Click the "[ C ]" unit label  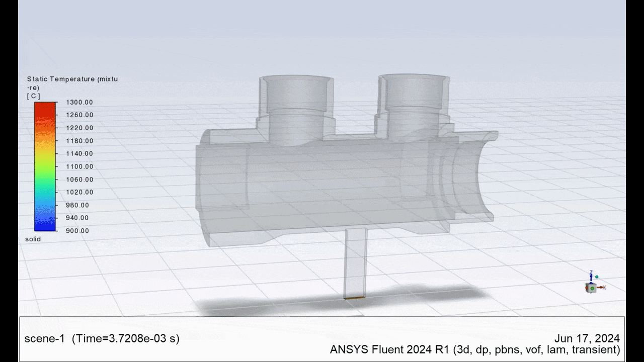[34, 96]
